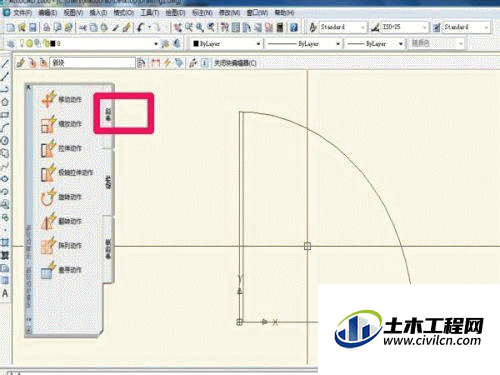Click the Copy icon in toolbar

click(93, 27)
